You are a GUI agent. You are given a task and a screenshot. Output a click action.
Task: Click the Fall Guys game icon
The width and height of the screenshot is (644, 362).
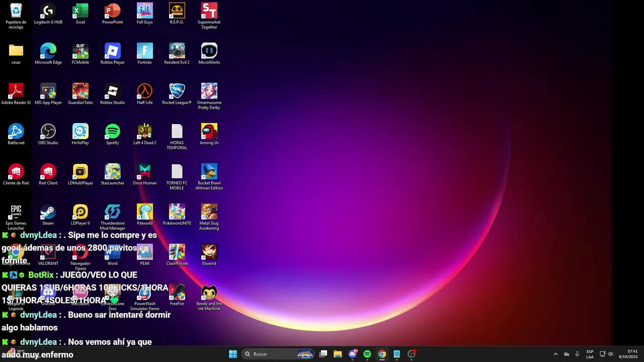[145, 14]
